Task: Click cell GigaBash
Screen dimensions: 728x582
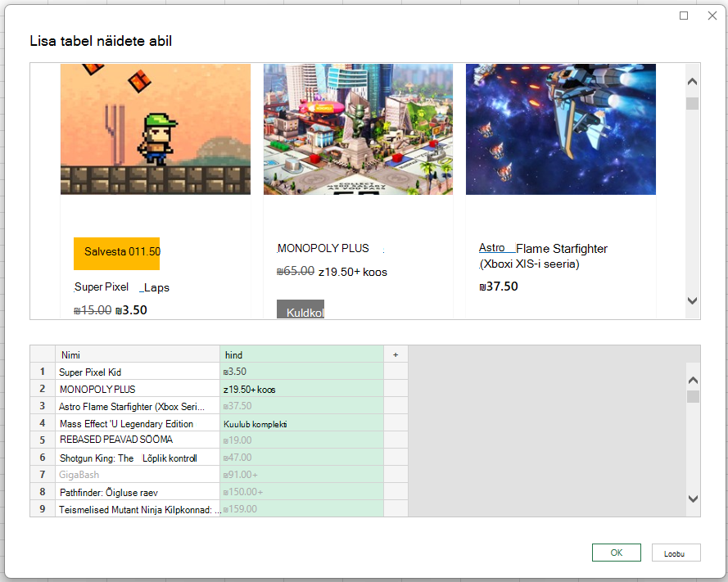Action: coord(138,474)
